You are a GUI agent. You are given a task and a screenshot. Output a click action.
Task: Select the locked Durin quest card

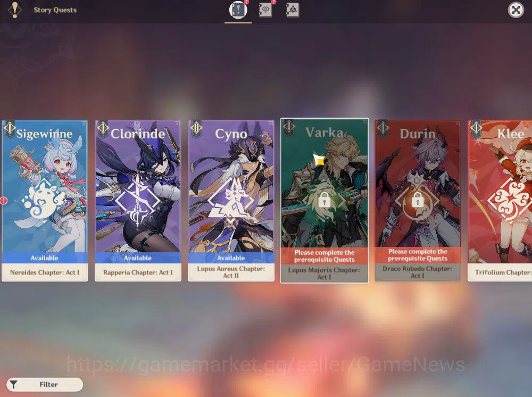tap(418, 201)
